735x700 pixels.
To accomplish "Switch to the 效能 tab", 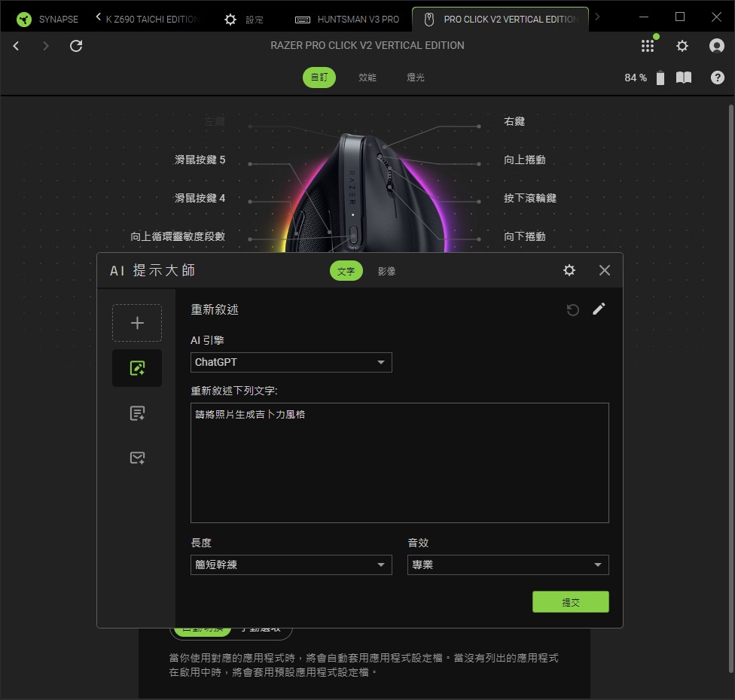I will pos(367,78).
